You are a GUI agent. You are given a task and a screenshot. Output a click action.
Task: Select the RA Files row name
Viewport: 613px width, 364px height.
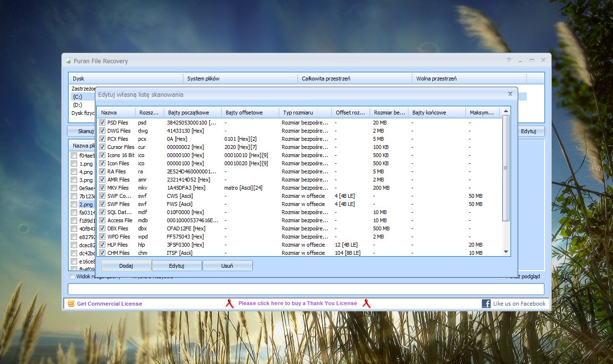[x=116, y=171]
